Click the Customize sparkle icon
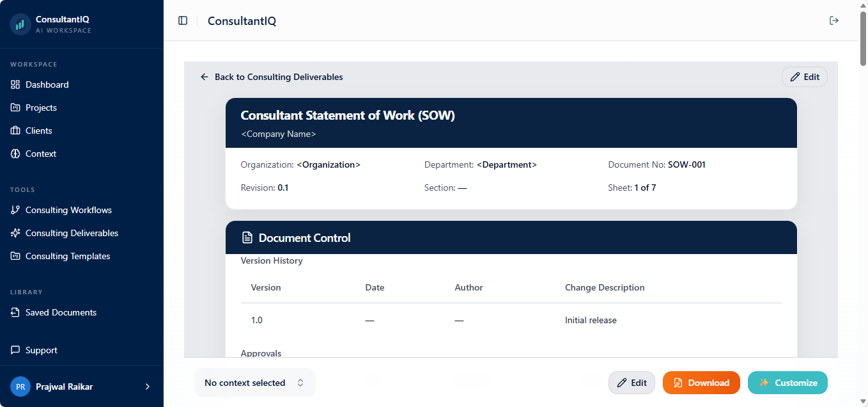The image size is (868, 407). point(764,383)
